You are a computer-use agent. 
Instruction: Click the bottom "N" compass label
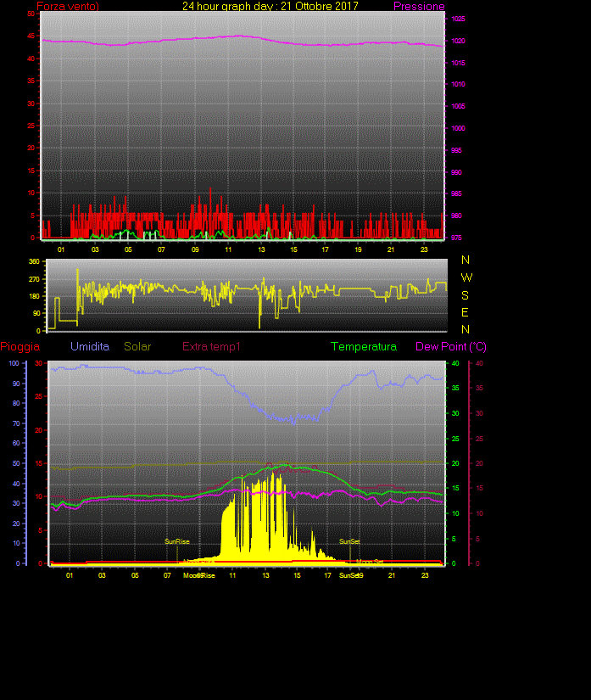466,329
